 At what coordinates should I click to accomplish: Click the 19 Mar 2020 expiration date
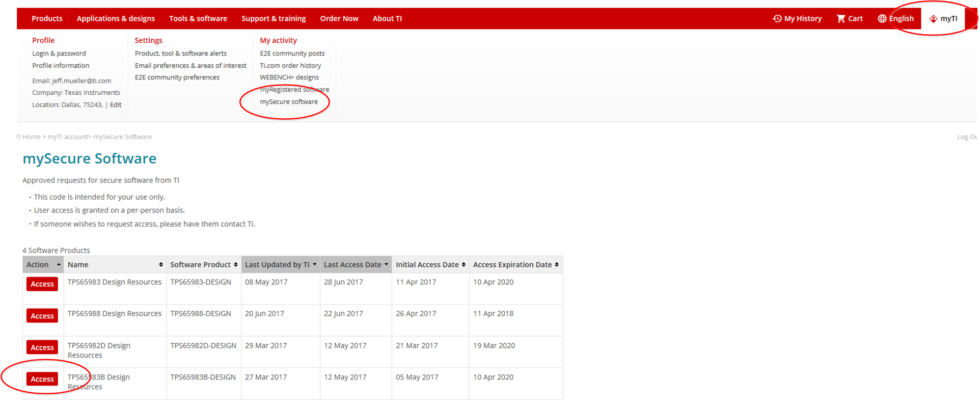(x=494, y=346)
